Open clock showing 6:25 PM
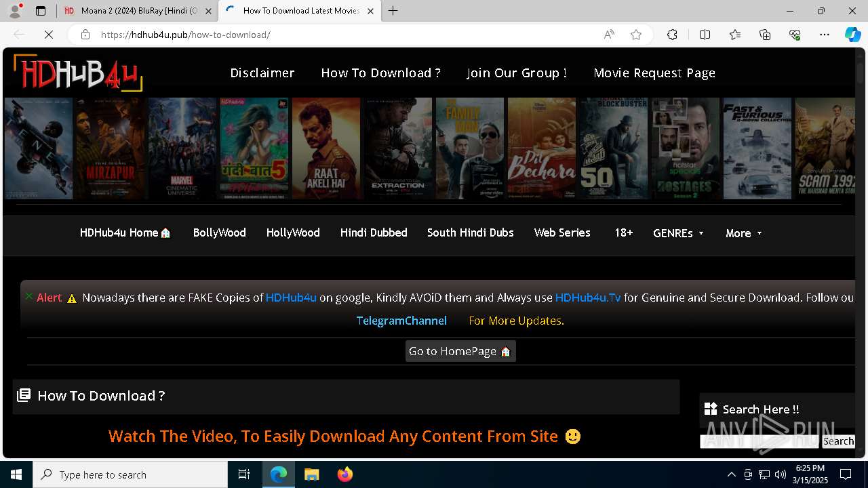The width and height of the screenshot is (868, 488). coord(810,474)
